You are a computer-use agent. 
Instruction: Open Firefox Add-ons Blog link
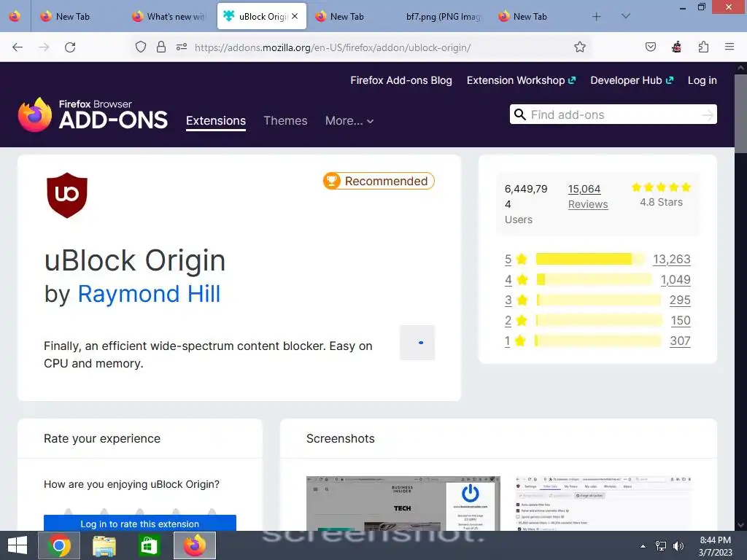[401, 80]
